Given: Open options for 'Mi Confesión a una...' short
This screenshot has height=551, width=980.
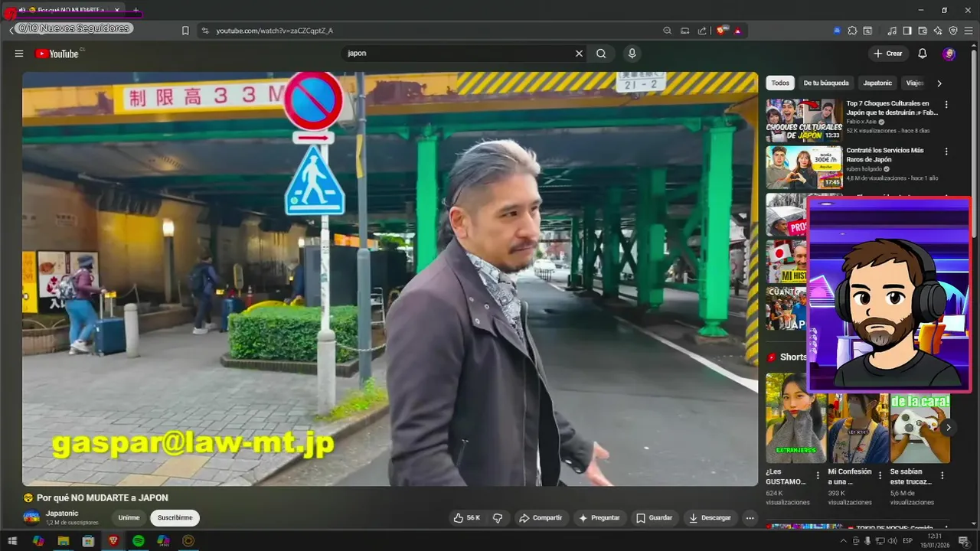Looking at the screenshot, I should pos(880,475).
